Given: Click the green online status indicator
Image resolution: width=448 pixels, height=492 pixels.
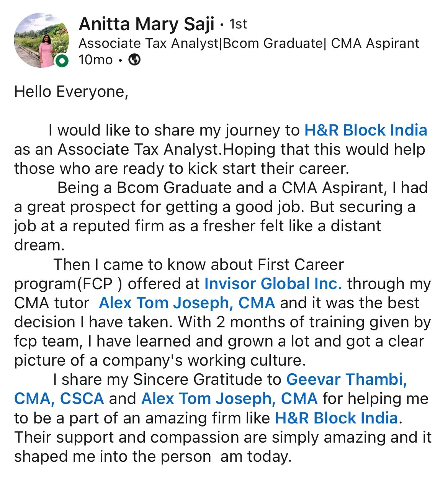Looking at the screenshot, I should (62, 61).
